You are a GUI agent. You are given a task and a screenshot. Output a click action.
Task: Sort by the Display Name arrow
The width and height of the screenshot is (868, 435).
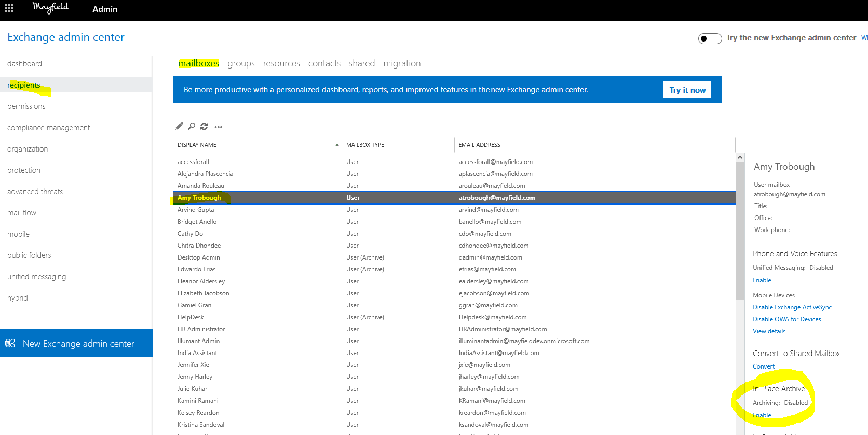[x=337, y=145]
